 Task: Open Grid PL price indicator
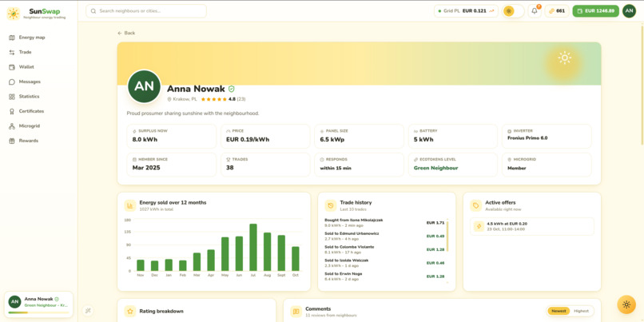pos(466,11)
